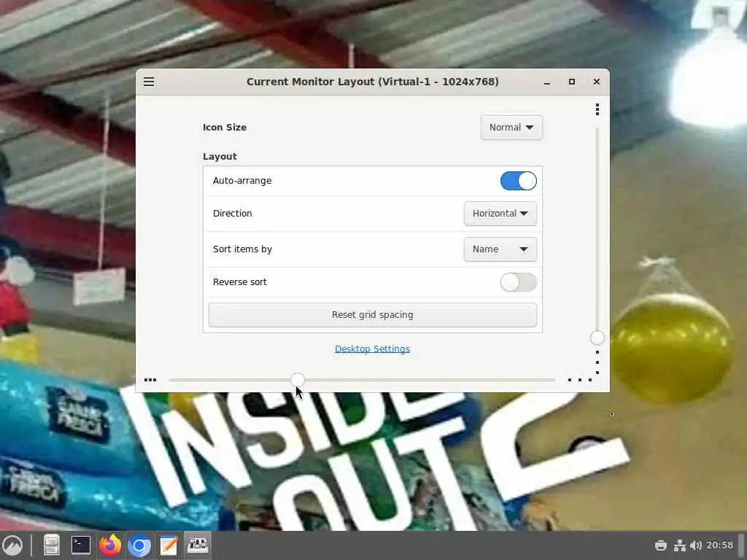
Task: Open the Icon Size Normal dropdown
Action: pyautogui.click(x=511, y=128)
